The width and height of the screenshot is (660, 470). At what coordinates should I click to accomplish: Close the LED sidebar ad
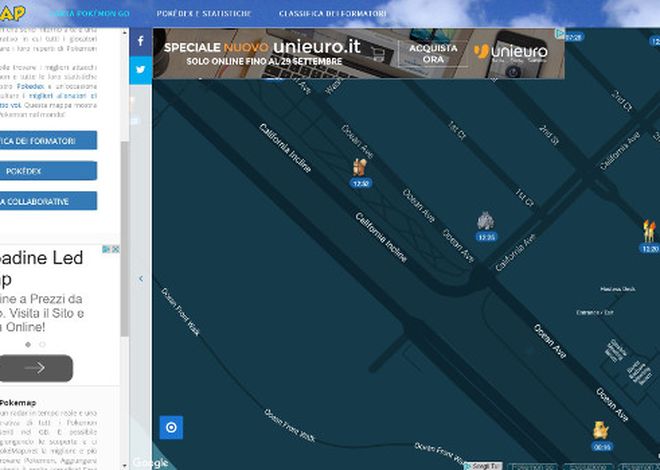[115, 250]
